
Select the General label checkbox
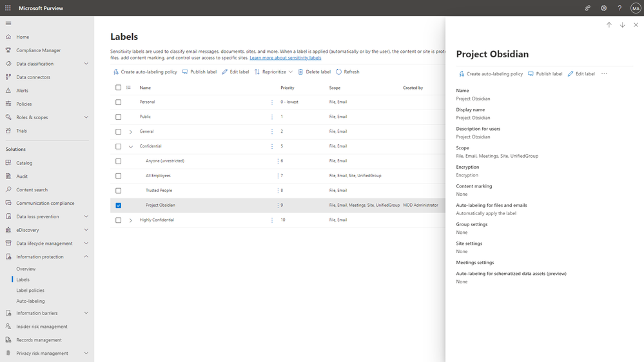(118, 132)
